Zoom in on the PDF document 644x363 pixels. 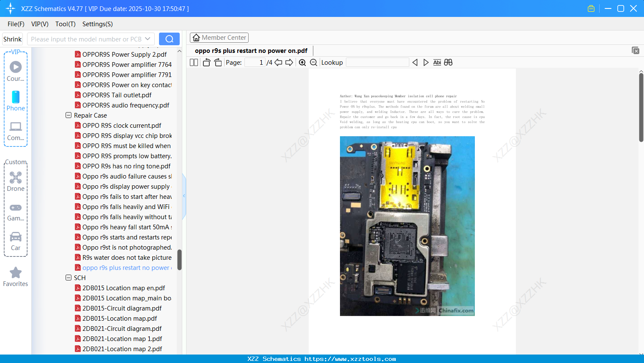pos(302,62)
